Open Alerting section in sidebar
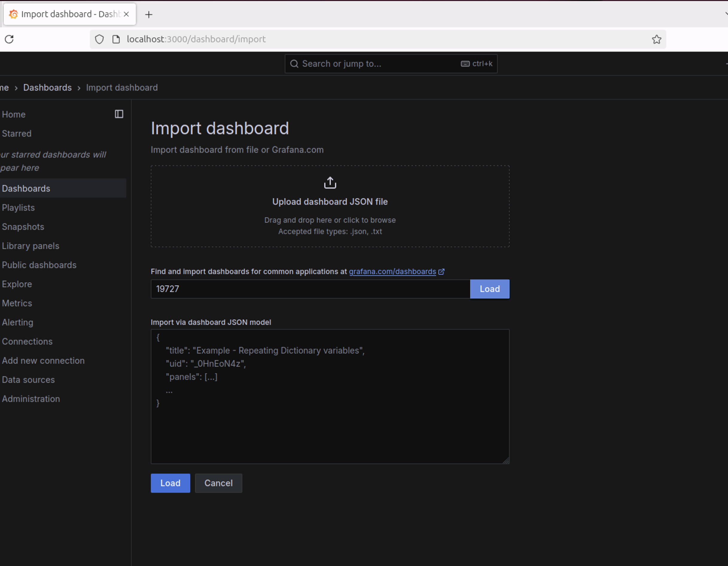Screen dimensions: 728x566 point(18,322)
